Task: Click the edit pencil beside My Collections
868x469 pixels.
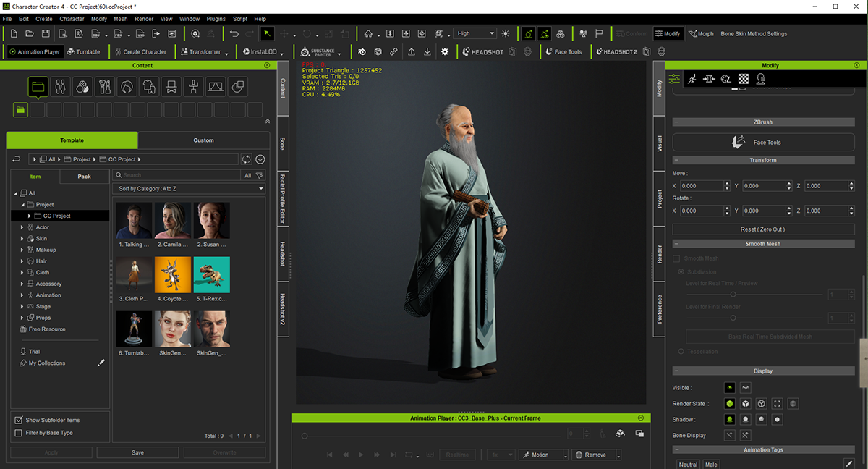Action: click(x=101, y=363)
